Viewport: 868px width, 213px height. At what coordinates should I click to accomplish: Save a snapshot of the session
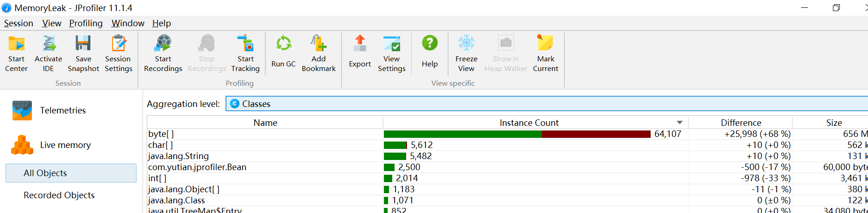click(83, 53)
